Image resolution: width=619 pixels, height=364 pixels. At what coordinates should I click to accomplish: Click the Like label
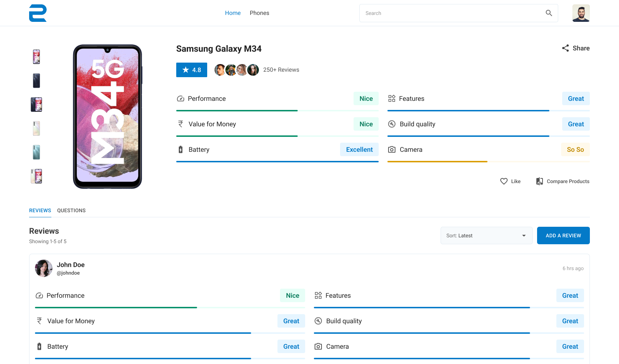pyautogui.click(x=516, y=181)
